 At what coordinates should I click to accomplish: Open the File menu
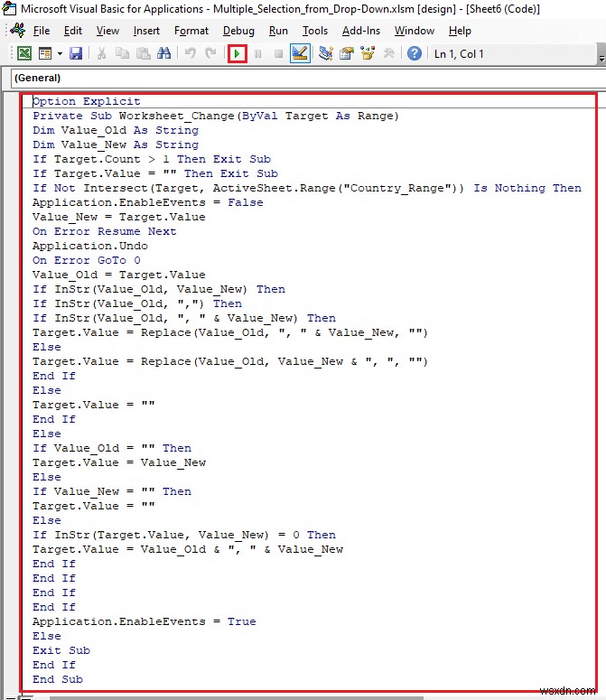42,31
